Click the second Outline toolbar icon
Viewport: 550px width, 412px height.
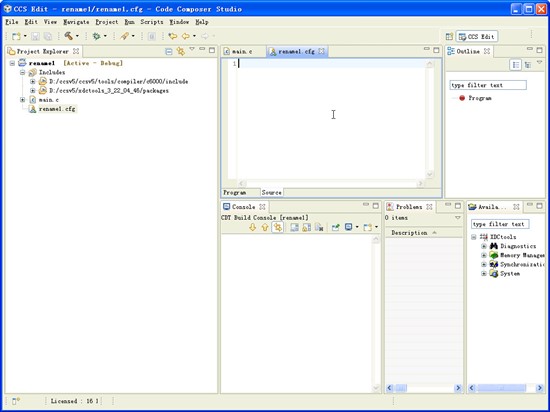point(528,65)
